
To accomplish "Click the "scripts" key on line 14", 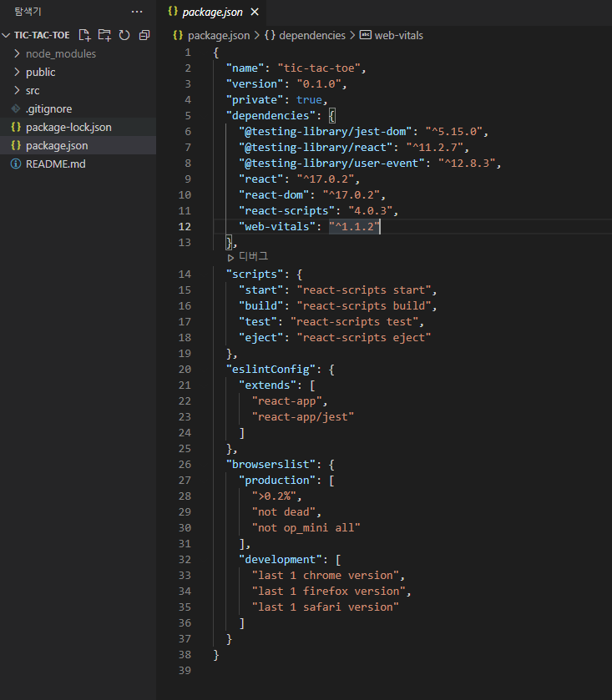I will (255, 274).
